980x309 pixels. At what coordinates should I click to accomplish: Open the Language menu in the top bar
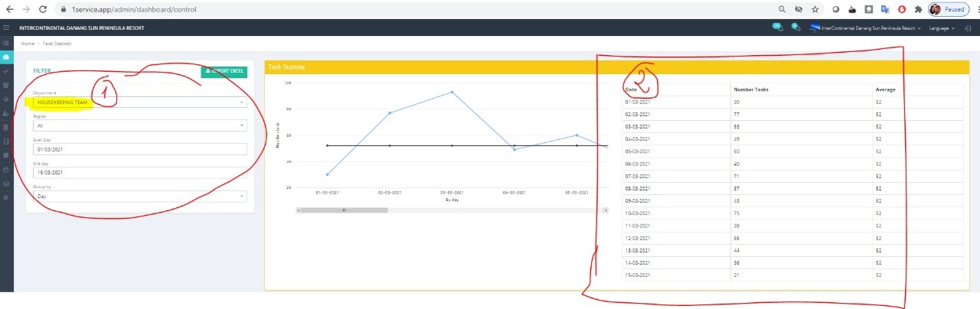point(941,28)
